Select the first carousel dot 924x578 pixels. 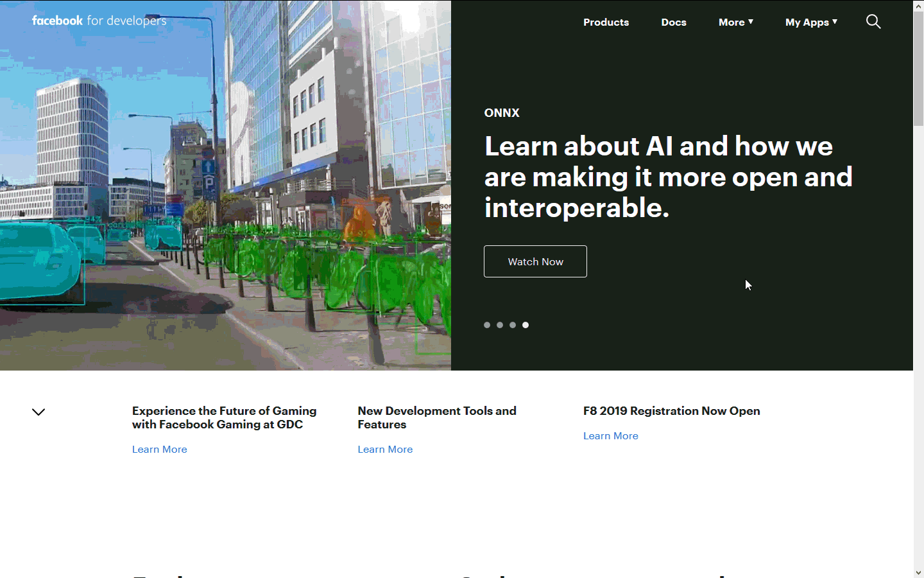tap(487, 325)
